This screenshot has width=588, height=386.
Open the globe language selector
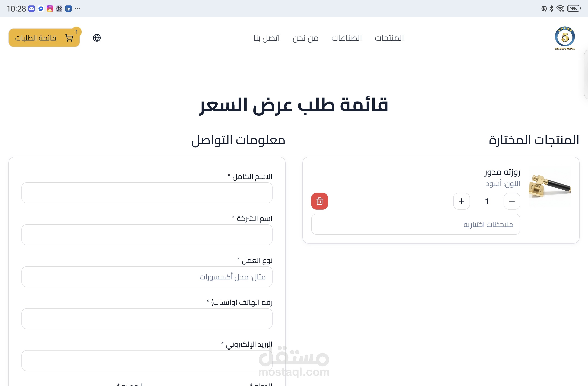coord(97,38)
